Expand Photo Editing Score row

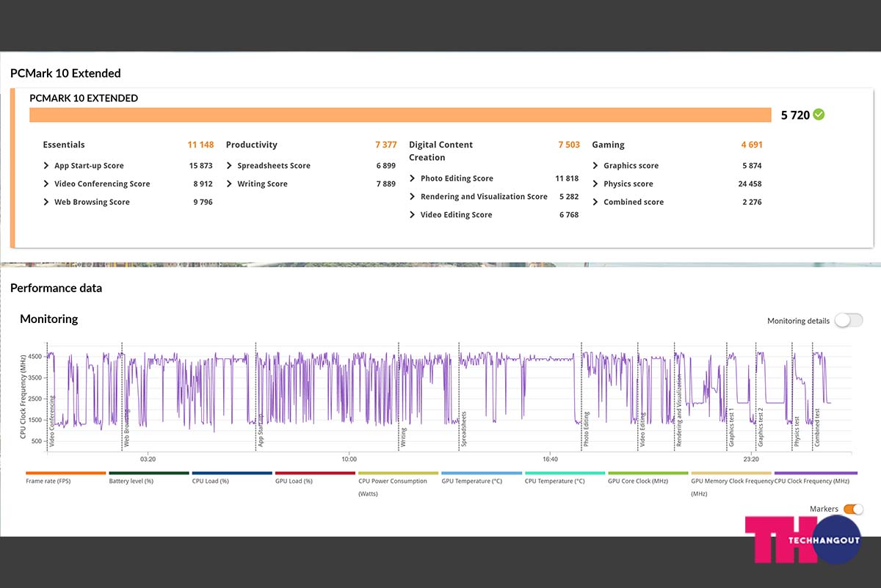click(413, 178)
